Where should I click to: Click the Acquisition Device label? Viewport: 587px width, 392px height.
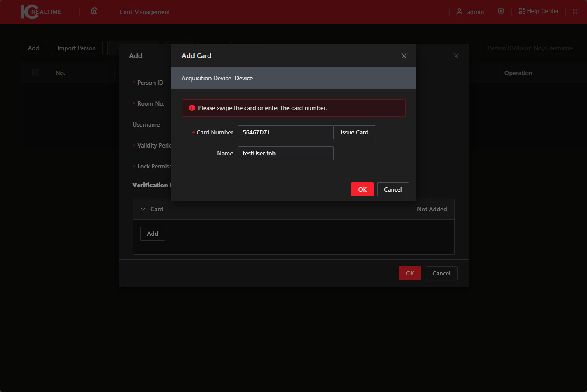(x=206, y=78)
